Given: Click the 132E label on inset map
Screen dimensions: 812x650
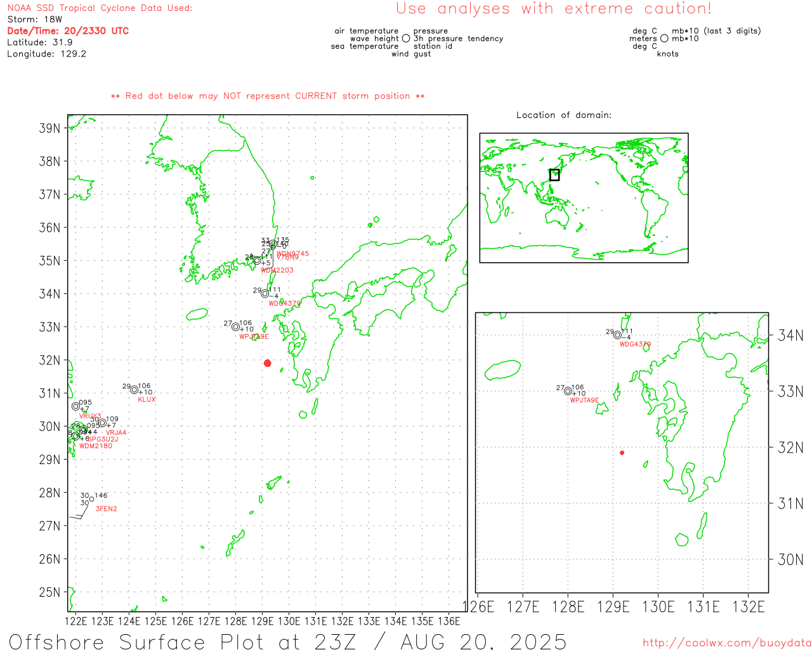Looking at the screenshot, I should click(x=749, y=607).
